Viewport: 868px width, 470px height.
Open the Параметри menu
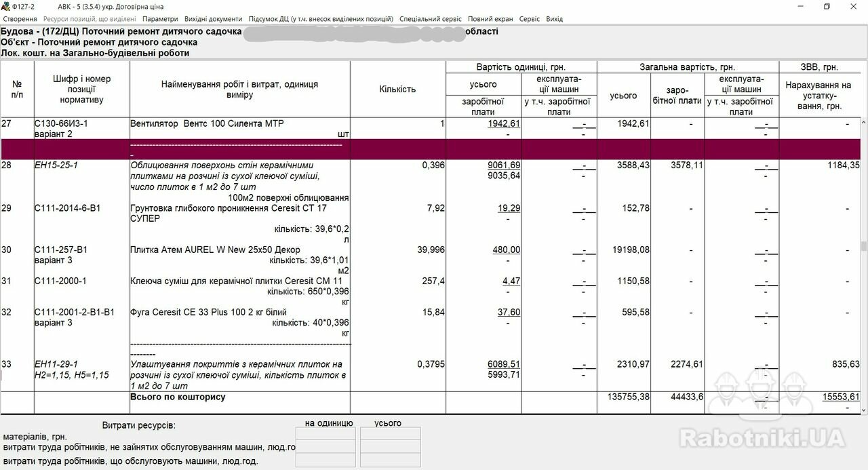(161, 19)
